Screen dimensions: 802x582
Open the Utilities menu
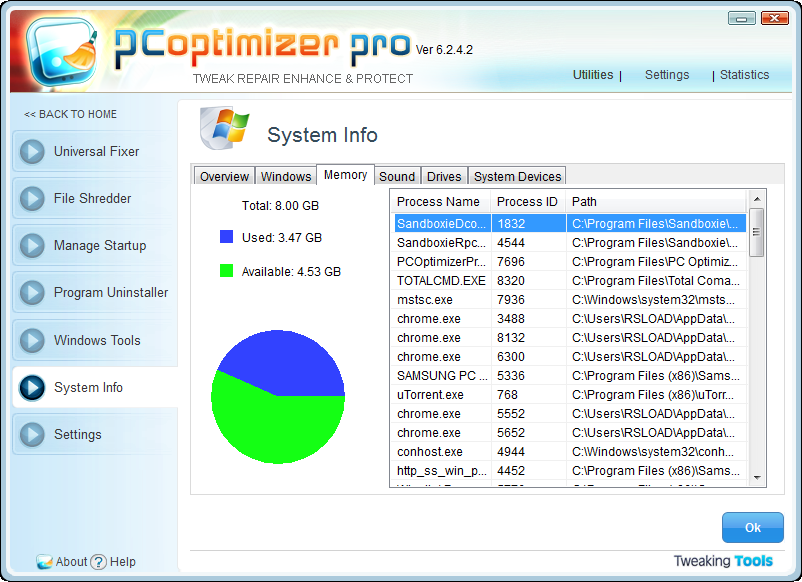[593, 74]
